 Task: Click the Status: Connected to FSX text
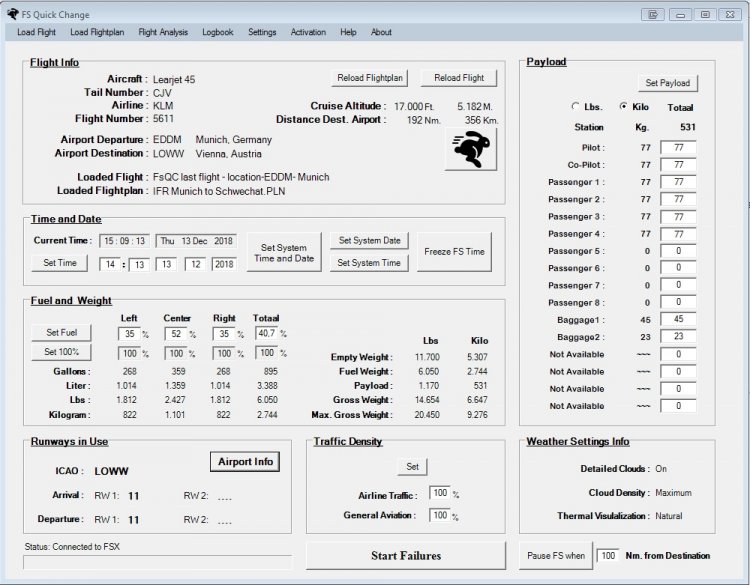click(72, 547)
